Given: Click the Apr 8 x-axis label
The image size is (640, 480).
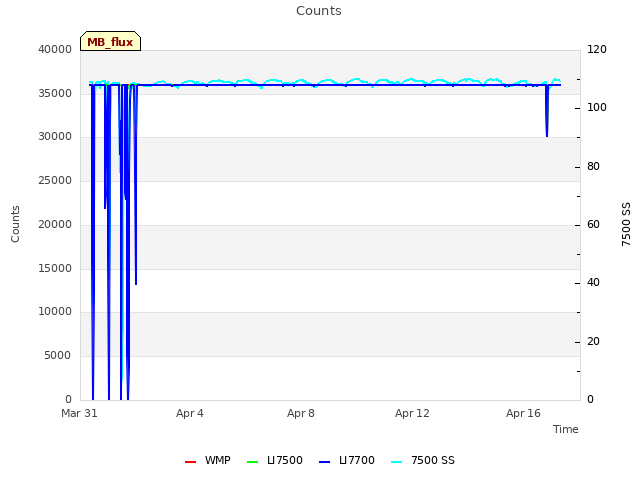Looking at the screenshot, I should click(301, 413).
